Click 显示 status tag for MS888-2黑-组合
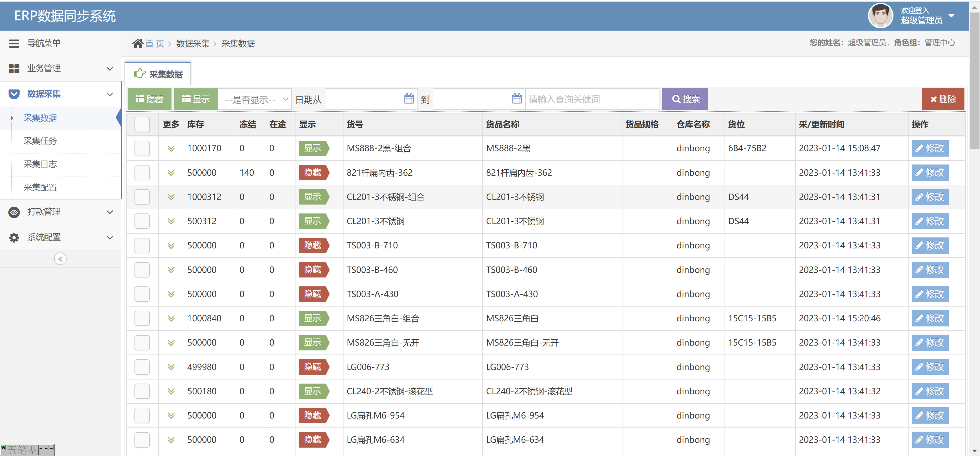 coord(314,148)
